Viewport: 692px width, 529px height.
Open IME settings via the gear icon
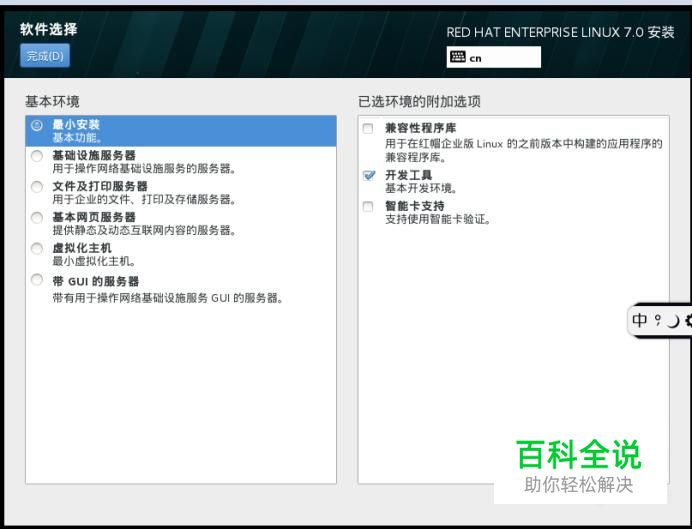click(x=688, y=320)
